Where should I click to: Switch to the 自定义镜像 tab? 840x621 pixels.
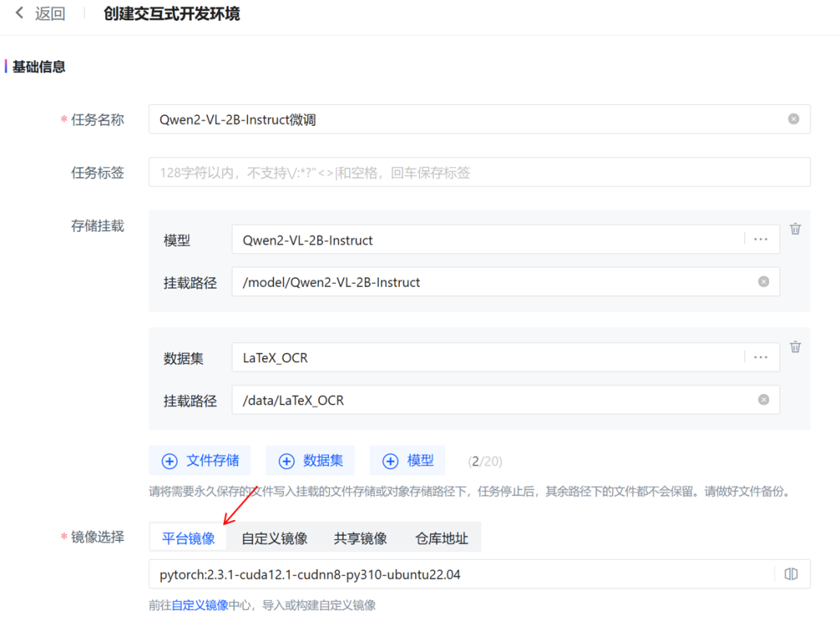[x=274, y=537]
